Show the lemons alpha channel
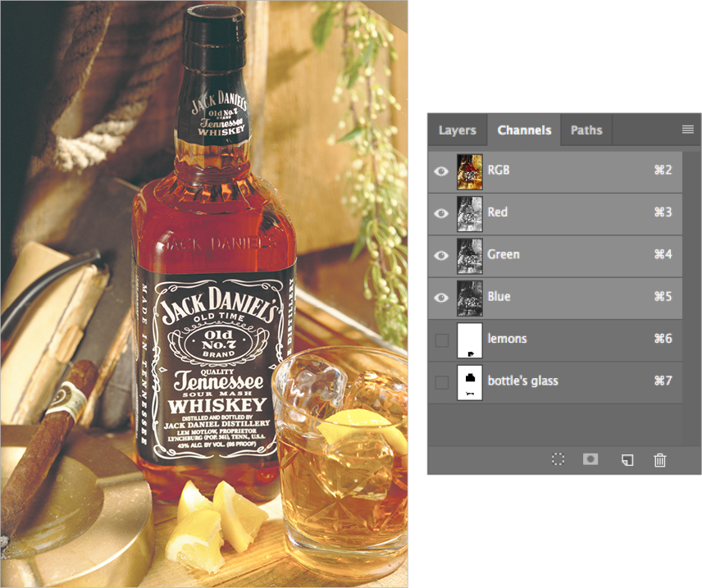702x588 pixels. coord(441,340)
